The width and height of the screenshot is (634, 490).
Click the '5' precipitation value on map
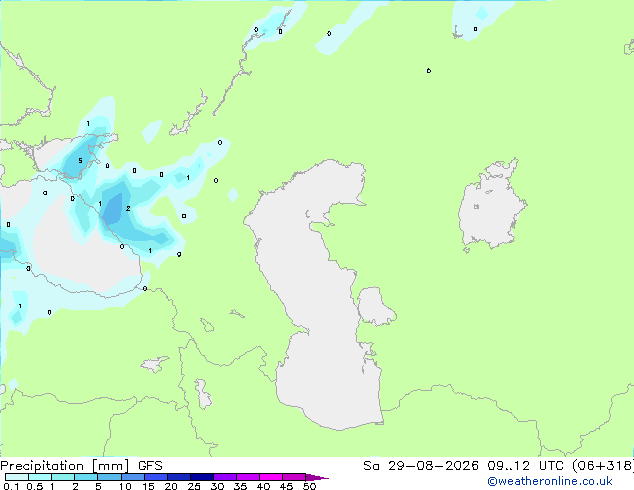(x=80, y=161)
